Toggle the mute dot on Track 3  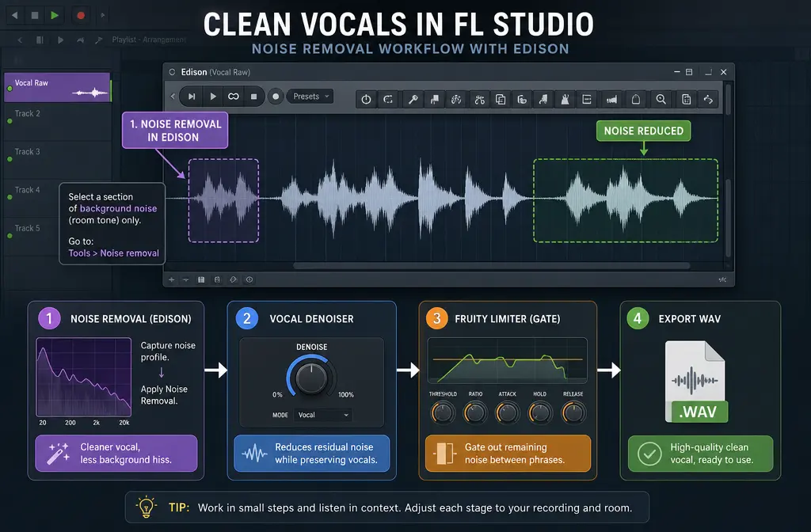(x=10, y=159)
